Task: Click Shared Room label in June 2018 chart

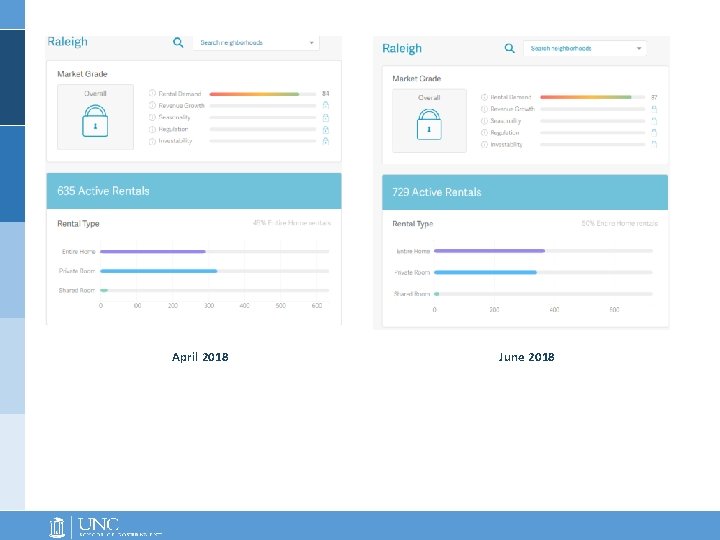Action: [x=412, y=294]
